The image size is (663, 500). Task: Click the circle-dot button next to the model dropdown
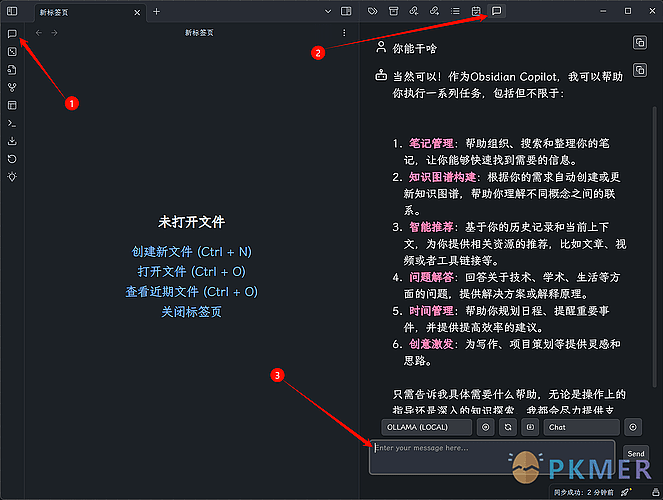[485, 427]
